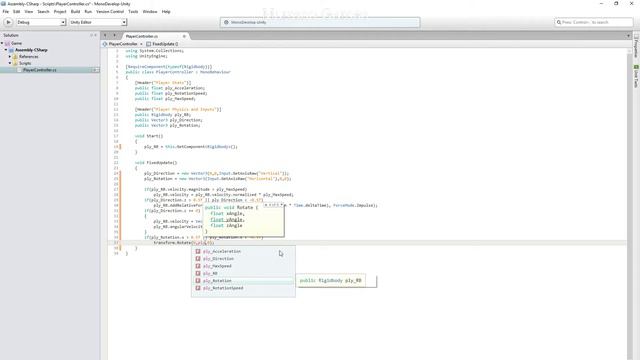
Task: Open the View menu
Action: 29,11
